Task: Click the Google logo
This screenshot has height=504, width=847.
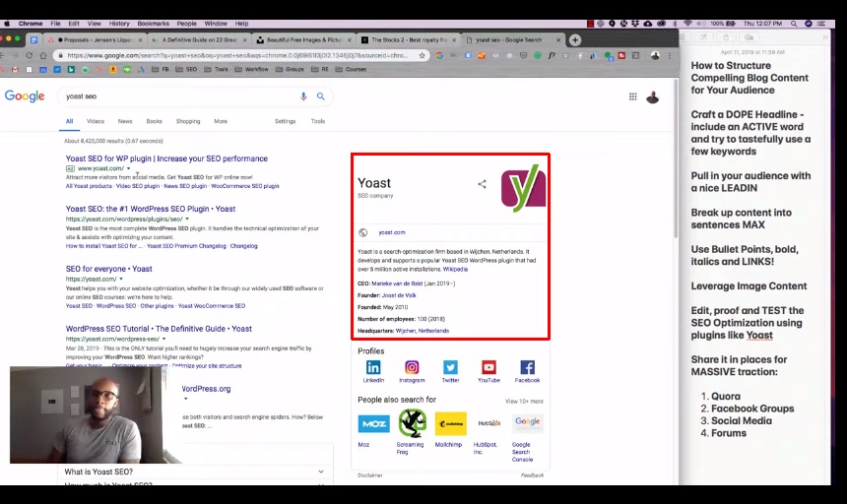Action: tap(25, 96)
